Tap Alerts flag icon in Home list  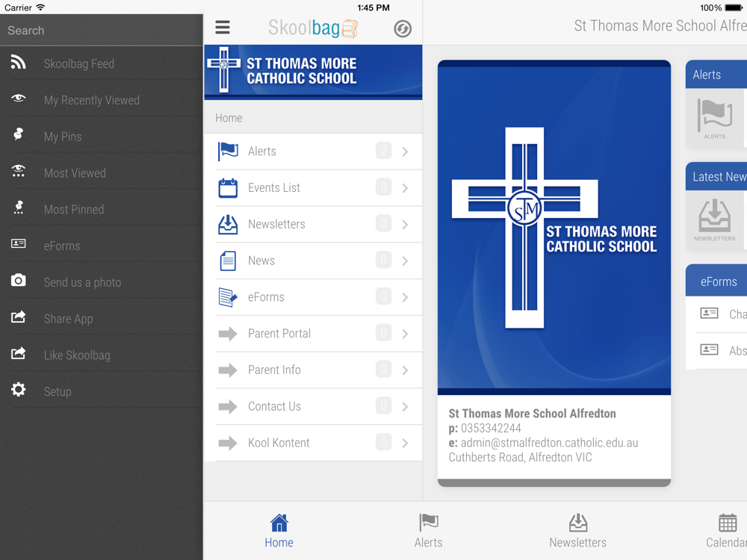pyautogui.click(x=228, y=152)
